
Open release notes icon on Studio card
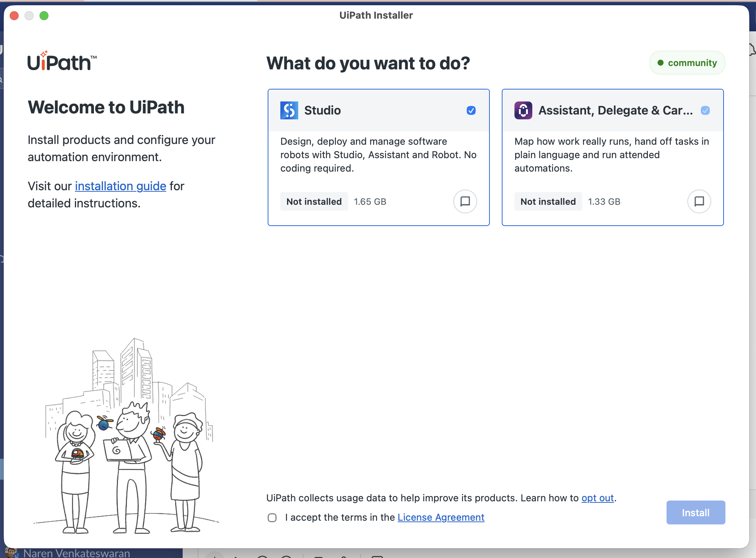point(465,201)
